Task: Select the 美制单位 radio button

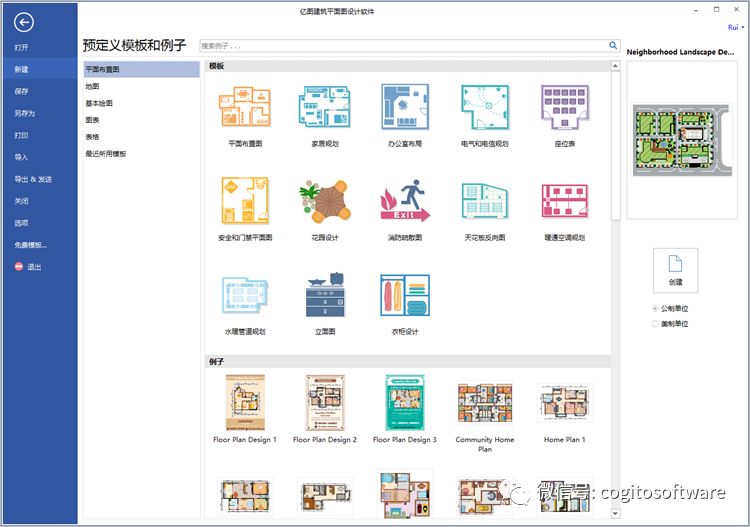Action: pyautogui.click(x=655, y=324)
